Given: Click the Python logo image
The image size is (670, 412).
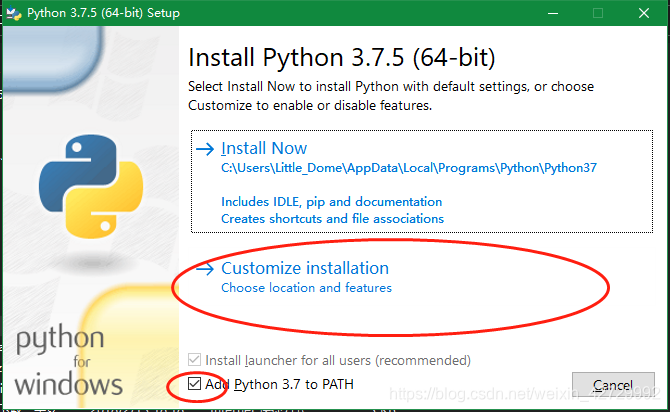Looking at the screenshot, I should [x=91, y=187].
